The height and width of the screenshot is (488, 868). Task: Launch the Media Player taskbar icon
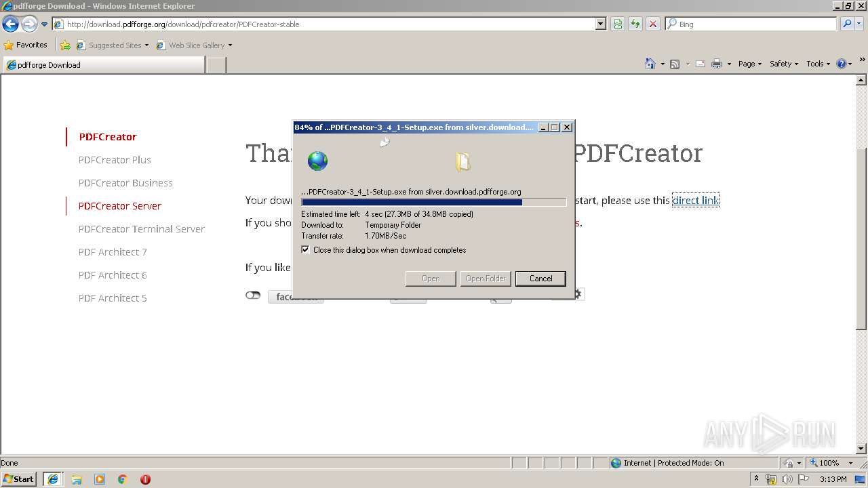100,479
